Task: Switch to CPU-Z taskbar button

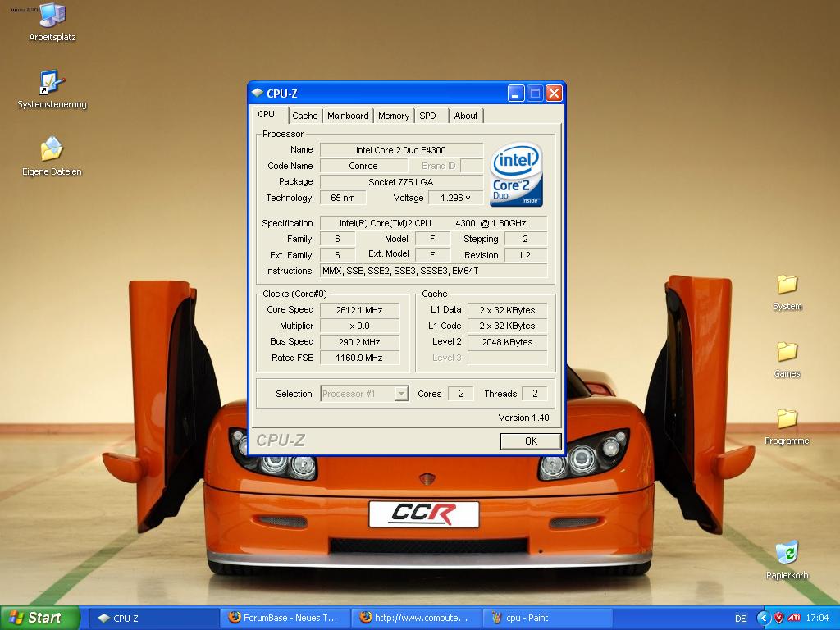Action: coord(153,619)
